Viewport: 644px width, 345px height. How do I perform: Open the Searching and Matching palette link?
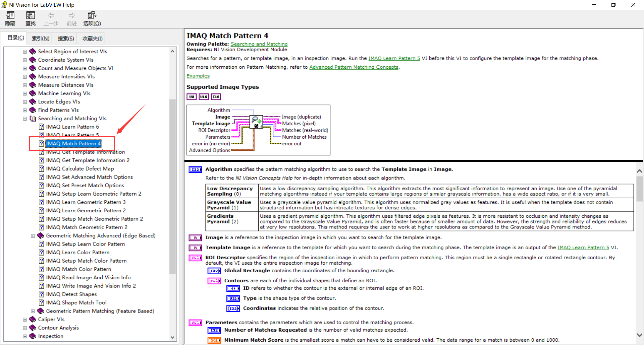(x=259, y=44)
